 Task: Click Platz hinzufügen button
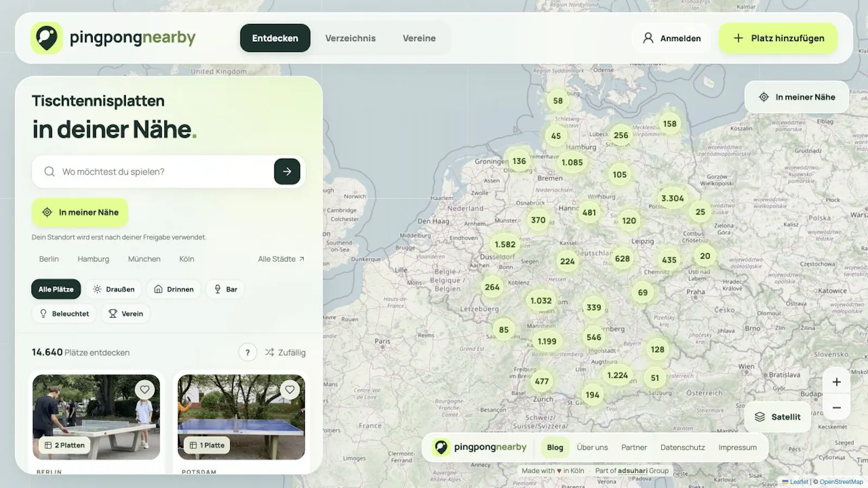pyautogui.click(x=778, y=38)
